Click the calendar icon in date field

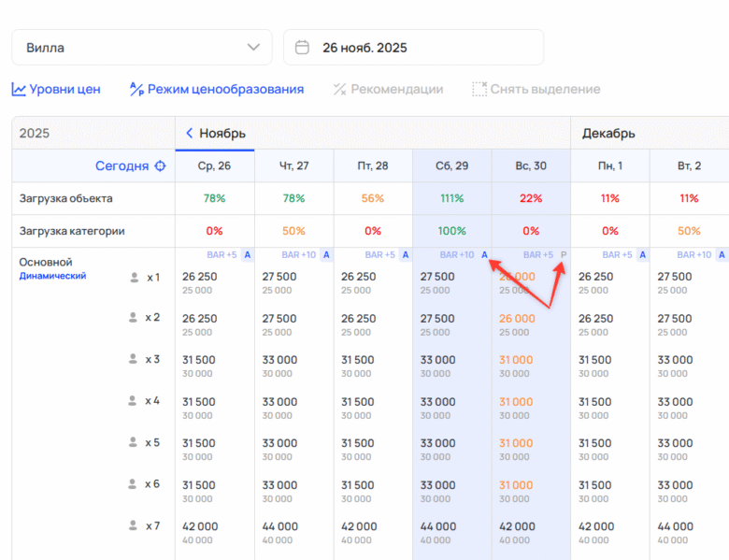pos(302,48)
